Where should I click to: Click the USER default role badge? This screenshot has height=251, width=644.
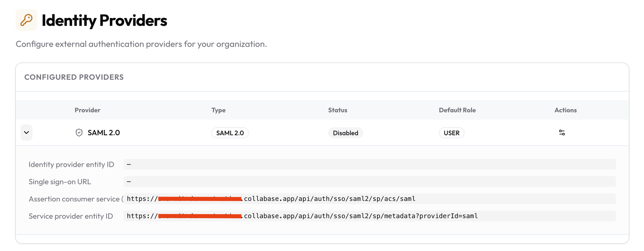(x=451, y=133)
